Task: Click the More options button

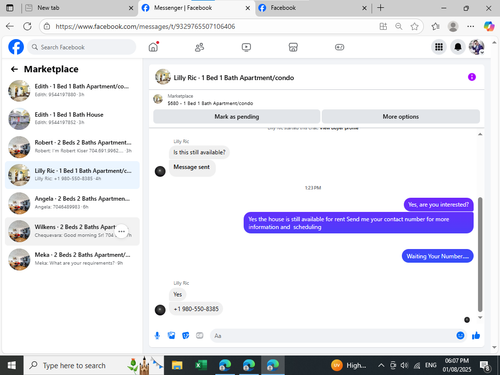Action: [x=401, y=117]
